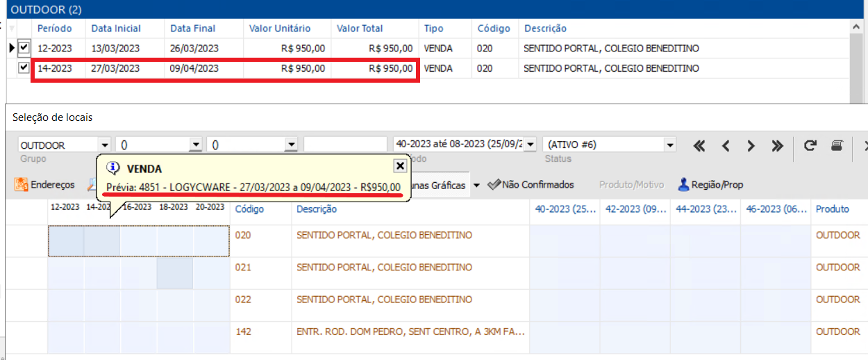The height and width of the screenshot is (360, 868).
Task: Click the print icon next to refresh
Action: tap(837, 145)
